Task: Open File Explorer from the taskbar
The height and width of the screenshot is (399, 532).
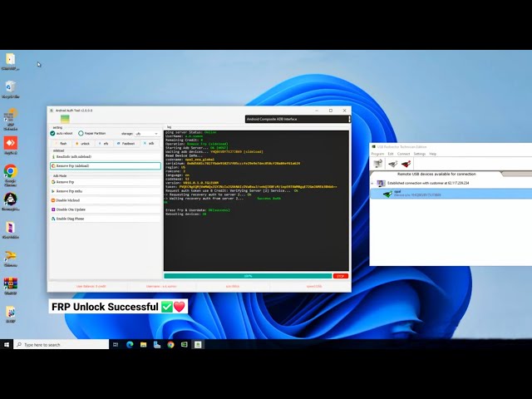Action: pos(143,345)
